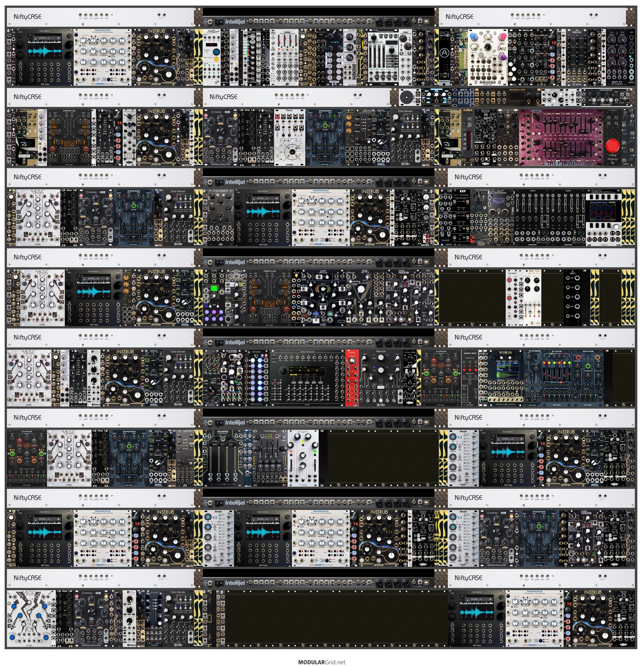Click the "BALTER" module title
Viewport: 644px width, 667px height.
pos(534,271)
